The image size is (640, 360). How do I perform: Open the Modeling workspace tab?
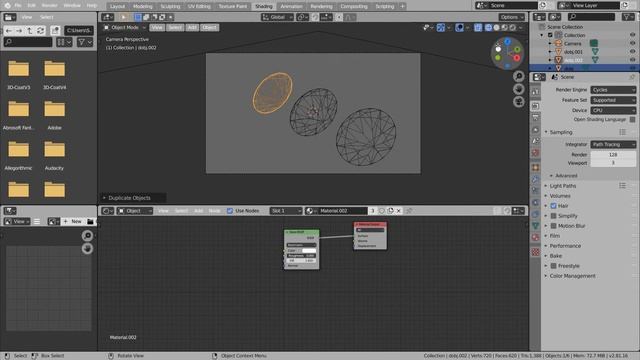tap(142, 6)
